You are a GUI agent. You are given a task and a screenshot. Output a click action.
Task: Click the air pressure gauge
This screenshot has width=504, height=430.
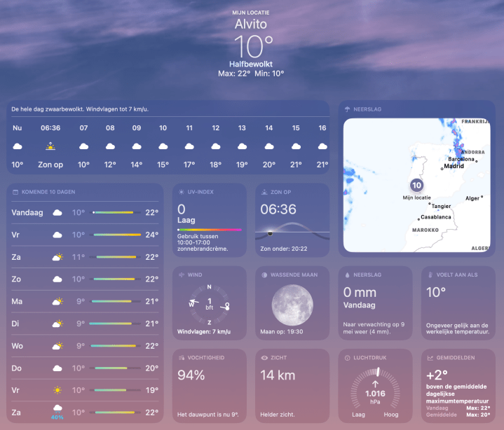pyautogui.click(x=375, y=389)
